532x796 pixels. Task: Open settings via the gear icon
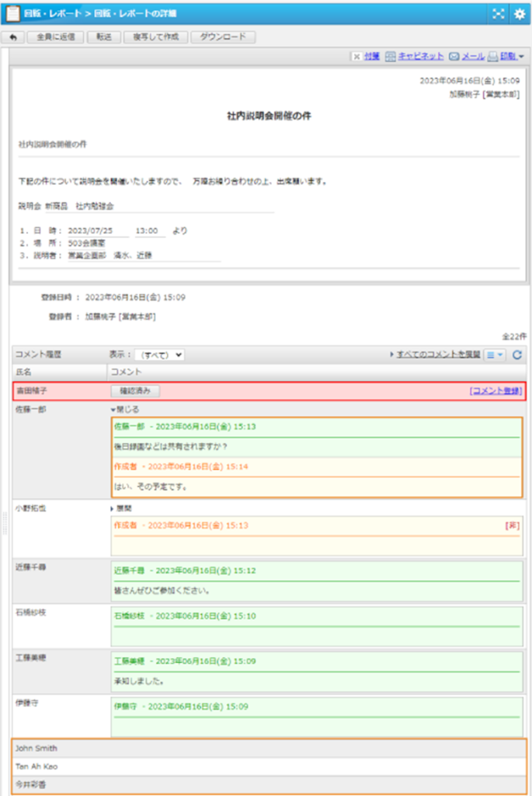(x=520, y=14)
